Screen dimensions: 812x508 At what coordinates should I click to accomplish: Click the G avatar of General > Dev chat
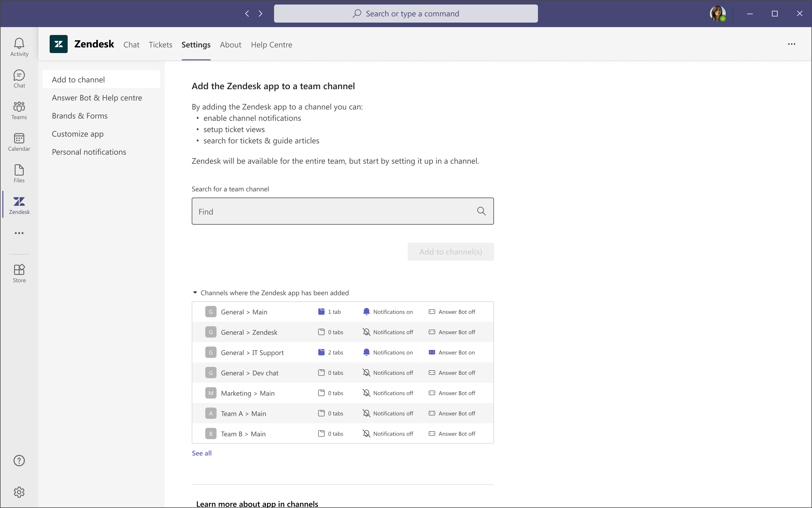[x=211, y=373]
